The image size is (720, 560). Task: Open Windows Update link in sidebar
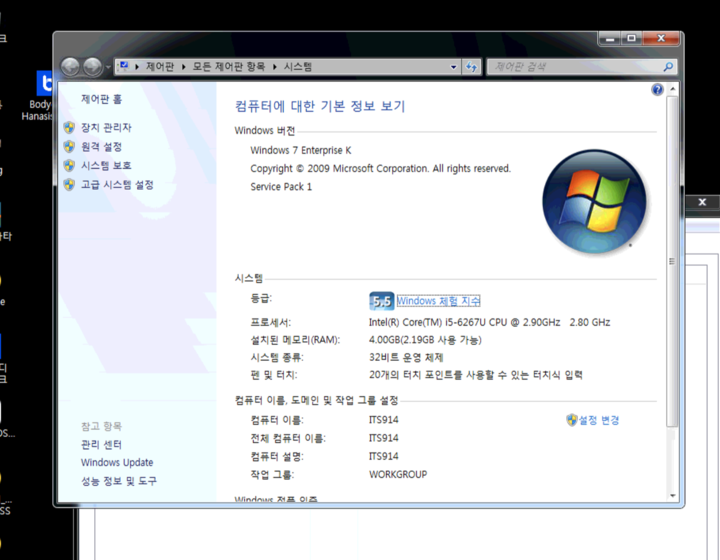pos(117,463)
